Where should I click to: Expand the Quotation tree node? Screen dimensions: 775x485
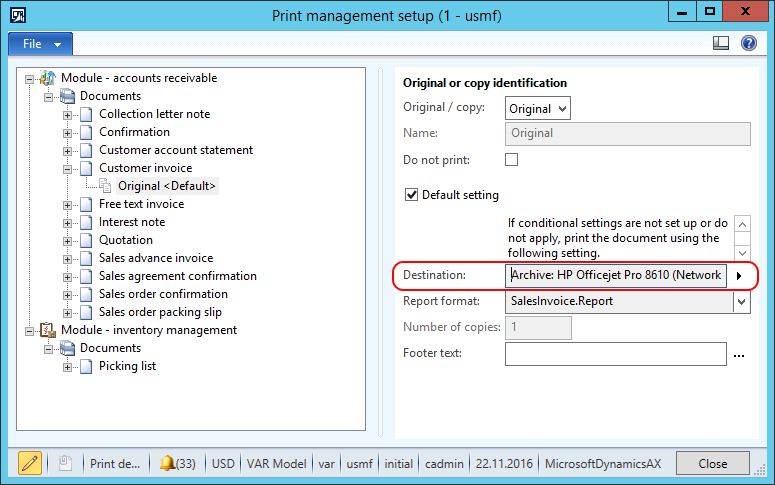tap(68, 241)
